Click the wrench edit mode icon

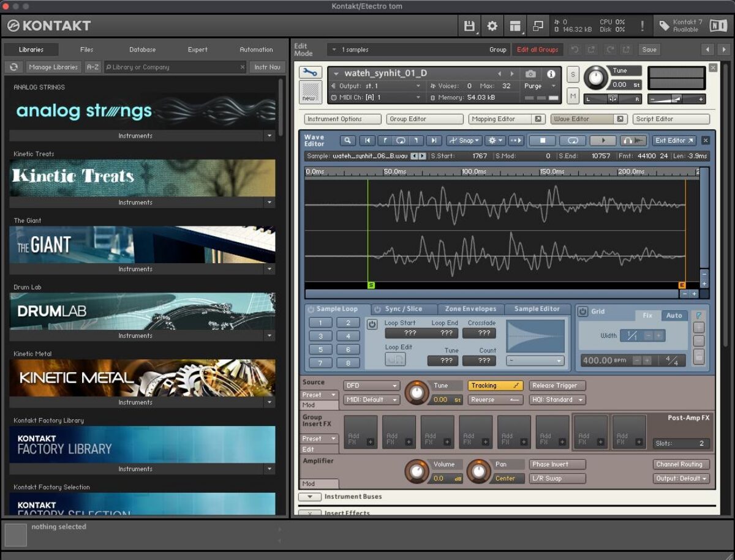tap(311, 72)
